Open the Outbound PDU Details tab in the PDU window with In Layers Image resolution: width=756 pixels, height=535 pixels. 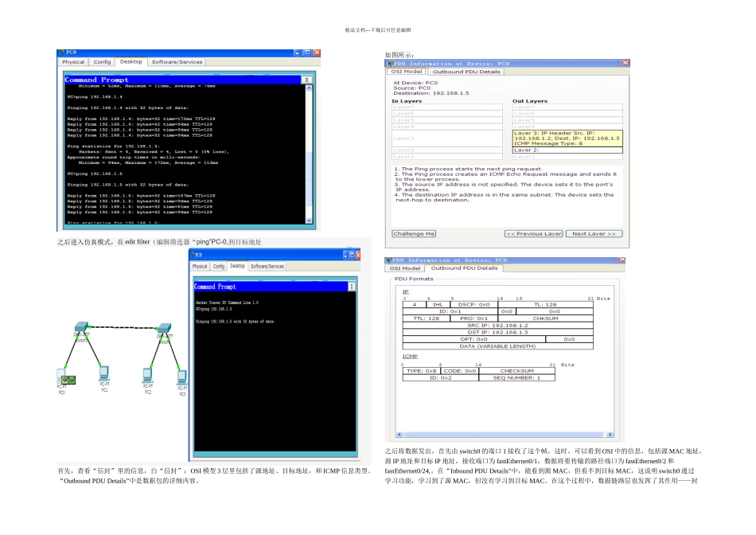(466, 72)
